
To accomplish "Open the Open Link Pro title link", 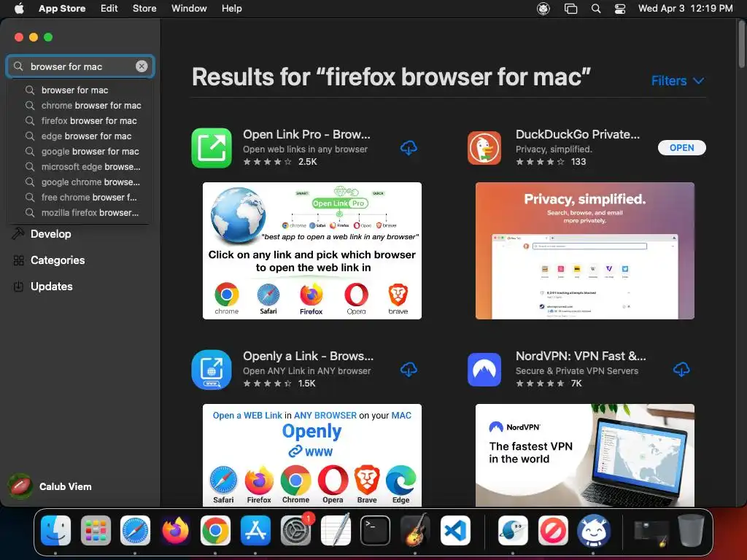I will coord(306,135).
